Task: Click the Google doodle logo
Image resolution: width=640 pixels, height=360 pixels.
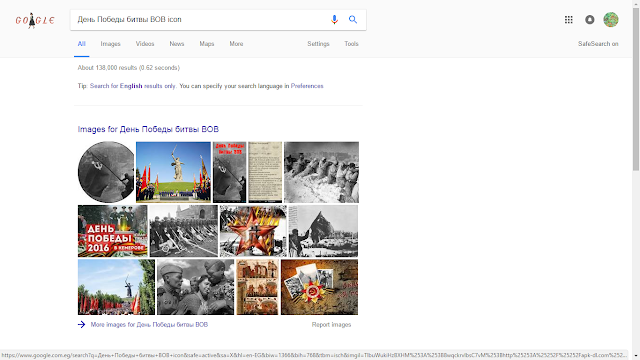Action: coord(35,20)
